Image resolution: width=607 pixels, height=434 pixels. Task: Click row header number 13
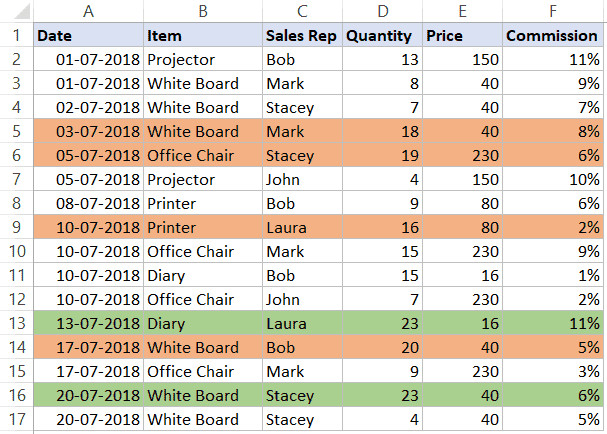tap(16, 323)
